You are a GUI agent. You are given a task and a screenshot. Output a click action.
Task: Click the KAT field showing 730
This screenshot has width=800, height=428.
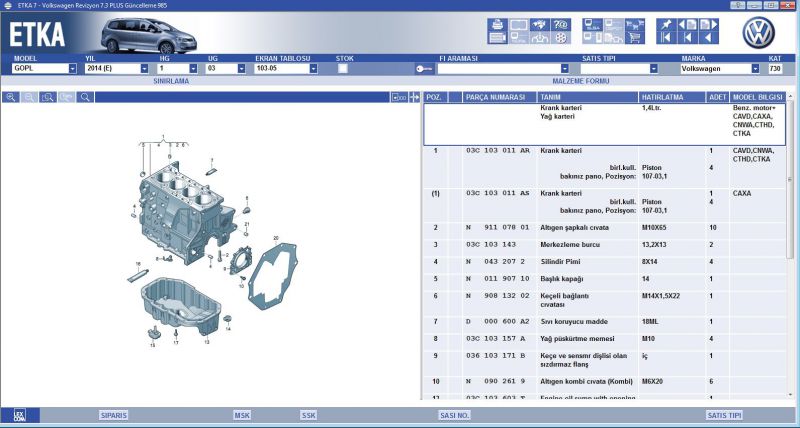point(775,68)
